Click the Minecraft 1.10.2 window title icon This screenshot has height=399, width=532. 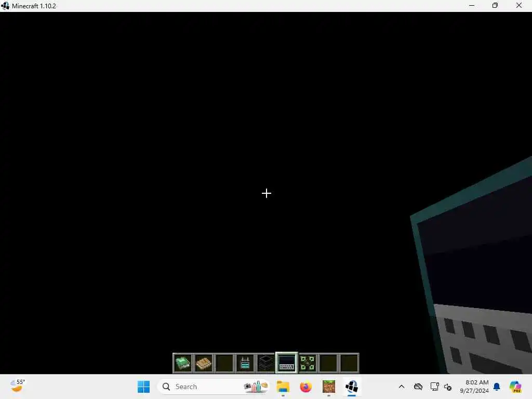click(x=5, y=6)
